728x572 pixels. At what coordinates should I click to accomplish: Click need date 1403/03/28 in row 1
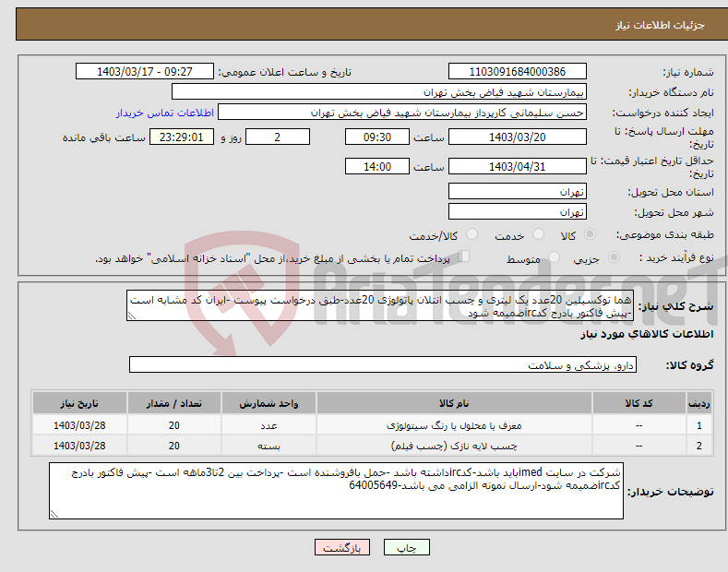tap(79, 425)
